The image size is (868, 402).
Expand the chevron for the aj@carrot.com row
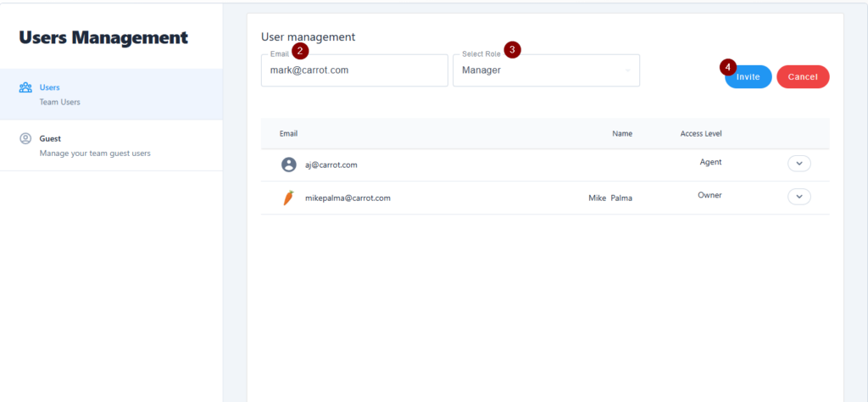pos(798,164)
